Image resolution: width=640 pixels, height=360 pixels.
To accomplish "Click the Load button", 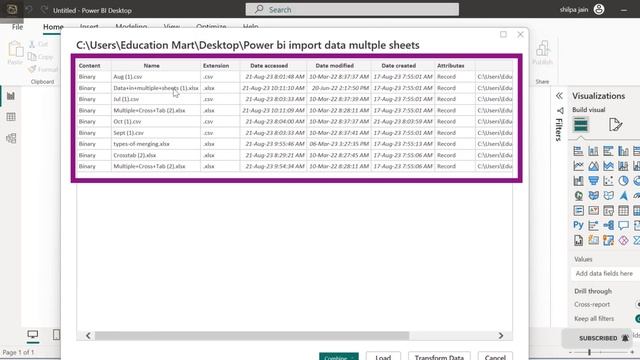I will click(383, 357).
